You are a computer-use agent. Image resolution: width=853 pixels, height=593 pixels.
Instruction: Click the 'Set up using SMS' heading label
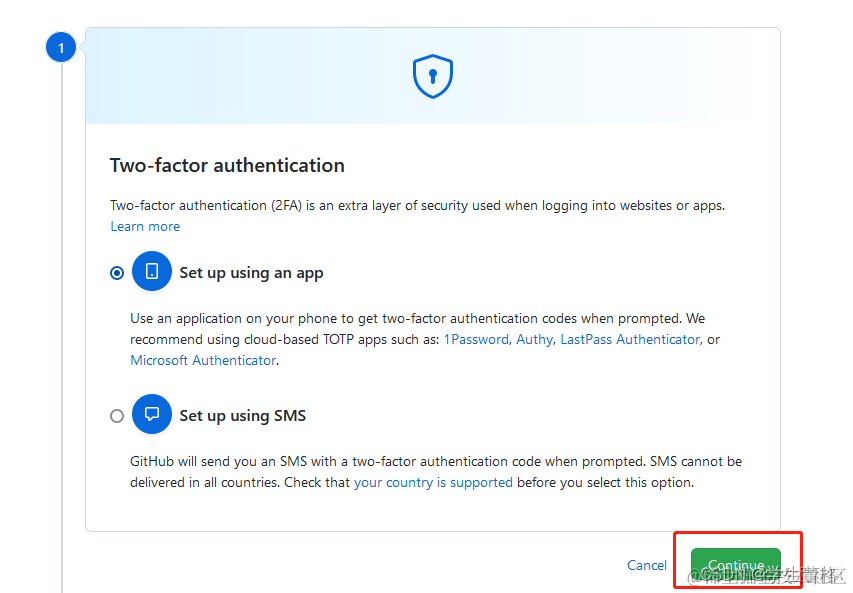243,416
